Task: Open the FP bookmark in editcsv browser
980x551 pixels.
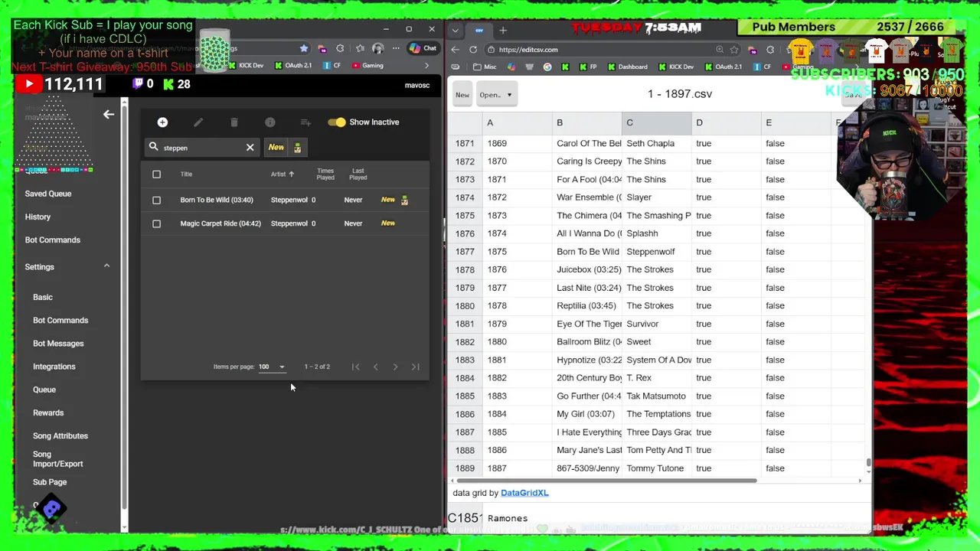Action: click(x=587, y=67)
